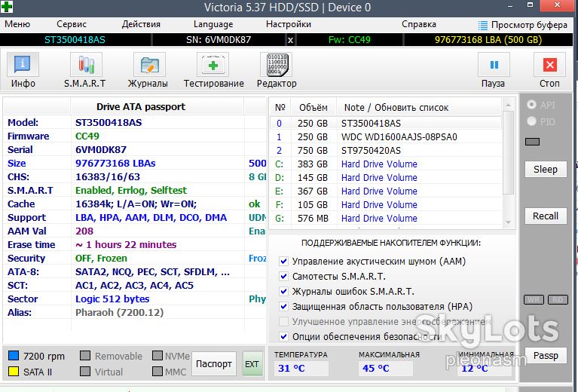Toggle Управление акустическим шумом (AAM) checkbox
Screen dimensions: 578x392
[283, 262]
